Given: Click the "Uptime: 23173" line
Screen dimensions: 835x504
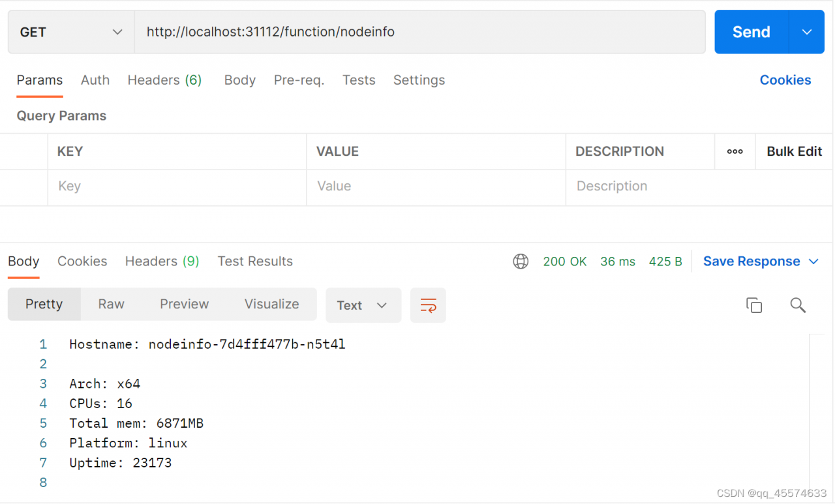Looking at the screenshot, I should pyautogui.click(x=121, y=463).
